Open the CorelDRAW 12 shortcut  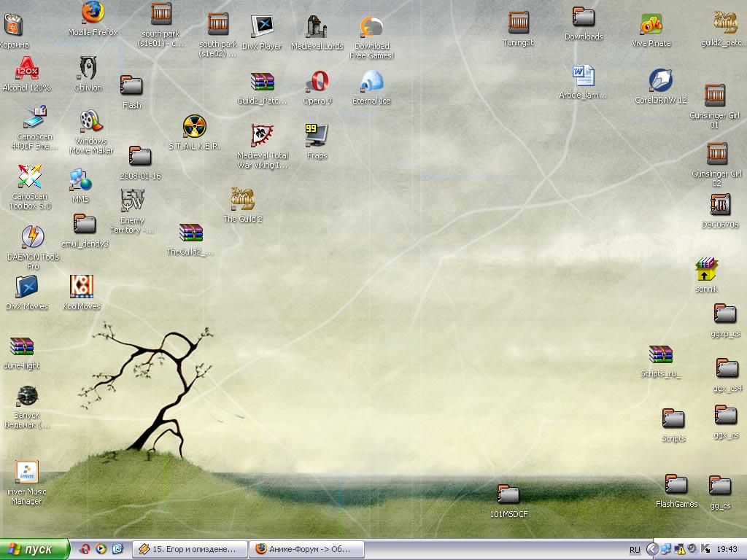660,80
